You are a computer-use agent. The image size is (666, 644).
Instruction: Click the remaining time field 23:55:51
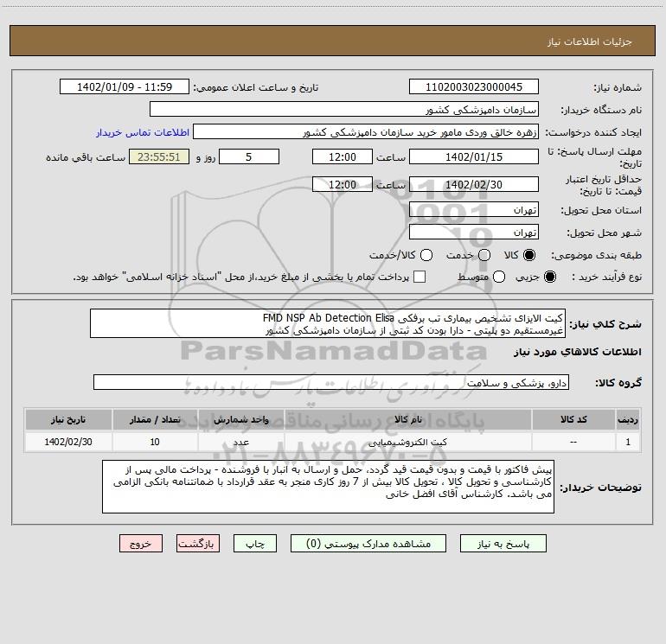point(159,156)
